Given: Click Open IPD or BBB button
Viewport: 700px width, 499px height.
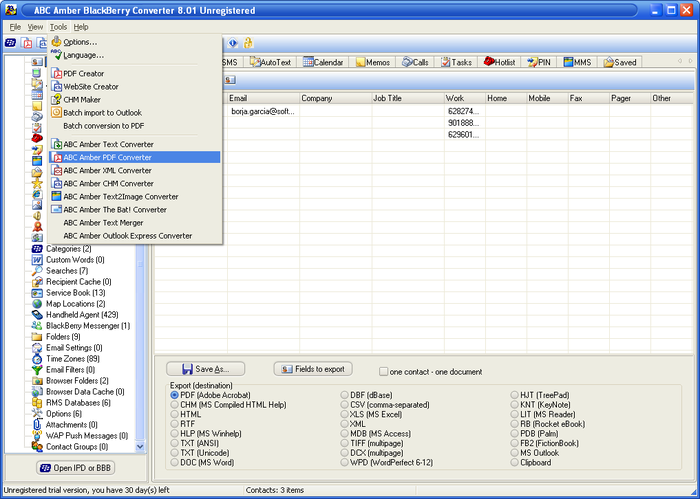Looking at the screenshot, I should [75, 468].
